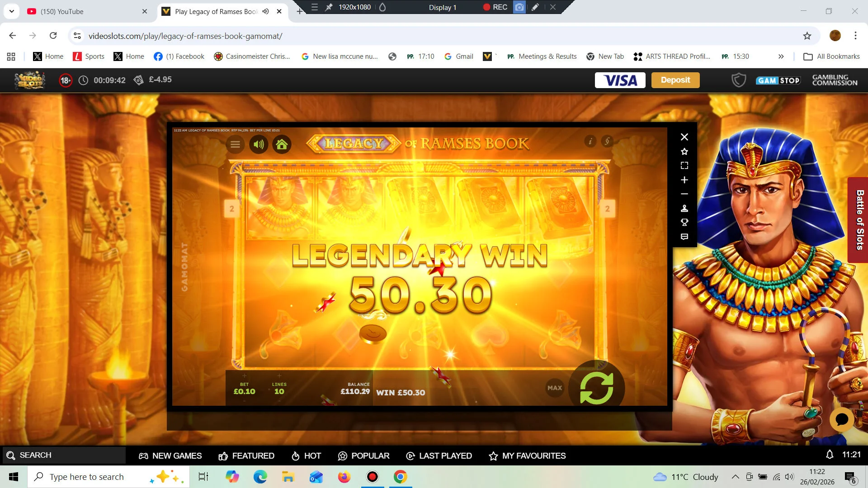868x488 pixels.
Task: Open paytable dollar icon
Action: click(607, 141)
